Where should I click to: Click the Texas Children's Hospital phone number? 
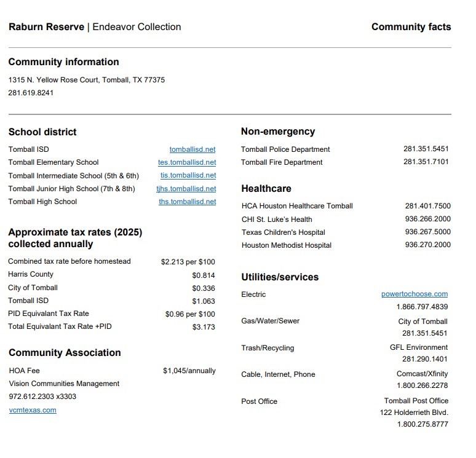click(x=427, y=232)
